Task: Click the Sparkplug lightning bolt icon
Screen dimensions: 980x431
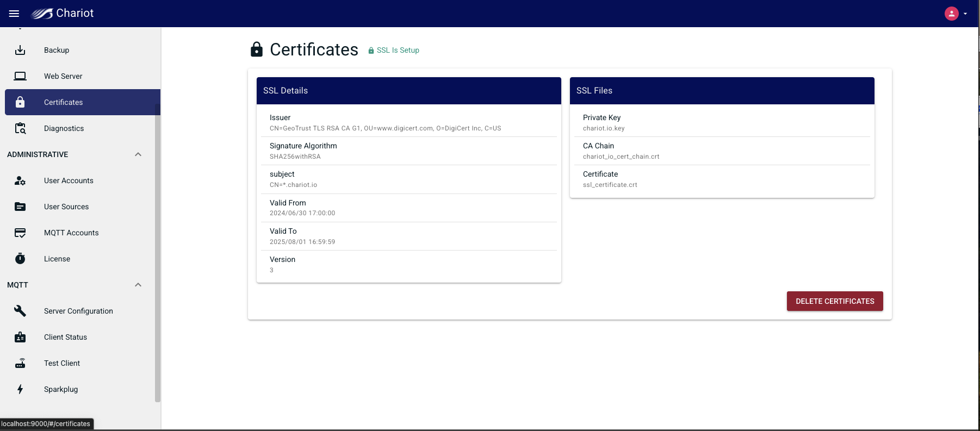Action: click(x=20, y=389)
